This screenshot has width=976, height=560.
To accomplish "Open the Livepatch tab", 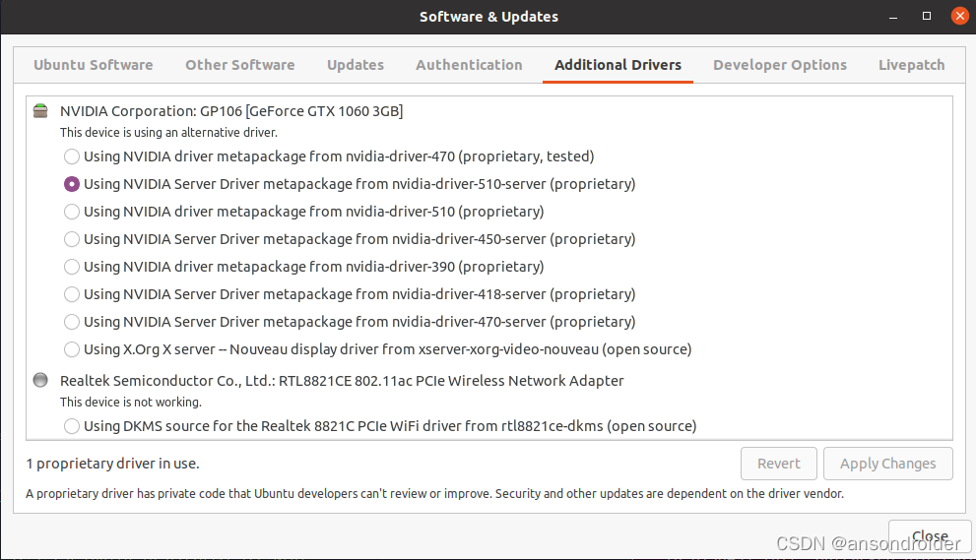I will point(911,65).
